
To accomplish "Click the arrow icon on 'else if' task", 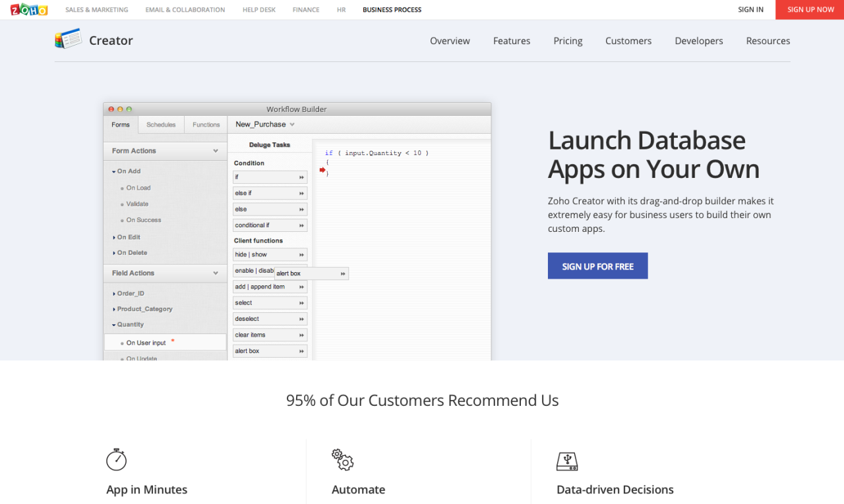I will [x=301, y=193].
